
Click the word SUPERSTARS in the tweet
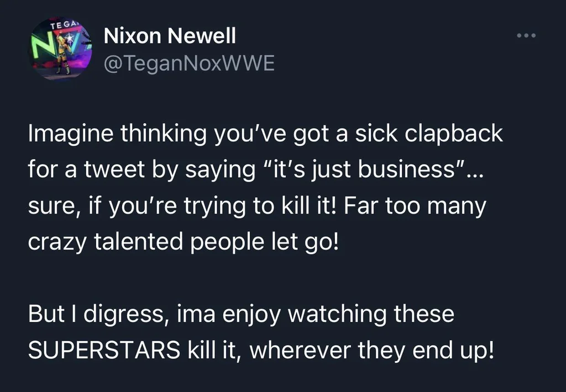[x=104, y=351]
